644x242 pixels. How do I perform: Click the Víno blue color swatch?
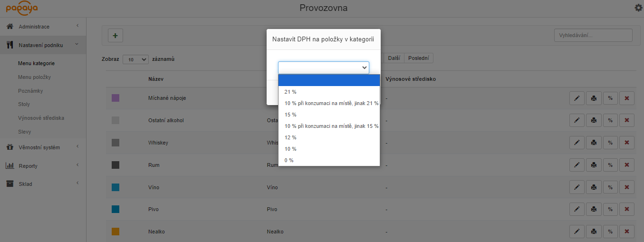115,187
